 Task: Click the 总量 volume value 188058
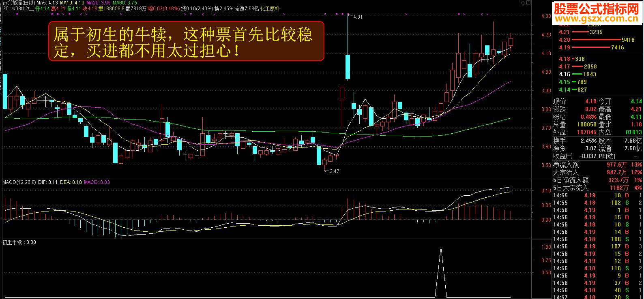[x=586, y=124]
